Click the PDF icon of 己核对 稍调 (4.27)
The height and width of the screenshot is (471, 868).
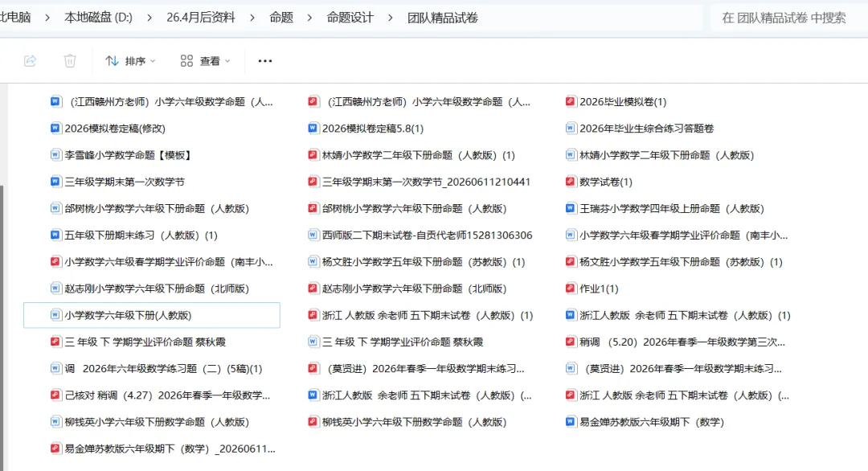(x=55, y=395)
